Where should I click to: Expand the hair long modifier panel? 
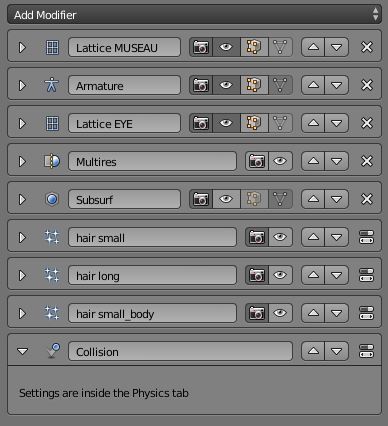[x=22, y=275]
